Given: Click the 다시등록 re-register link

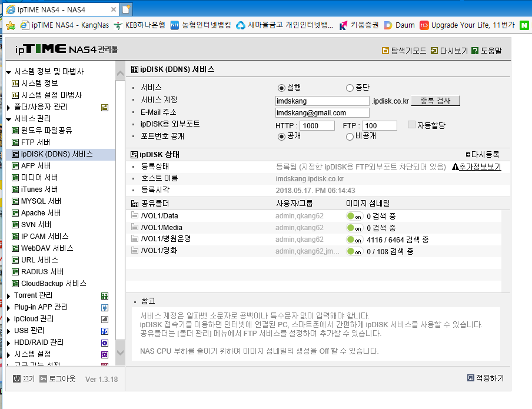Looking at the screenshot, I should (x=483, y=154).
